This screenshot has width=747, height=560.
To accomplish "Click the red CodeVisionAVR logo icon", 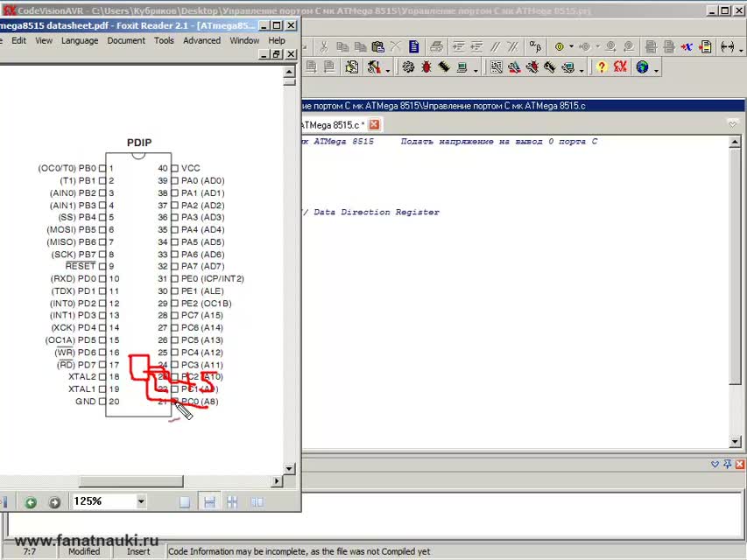I will (x=620, y=67).
